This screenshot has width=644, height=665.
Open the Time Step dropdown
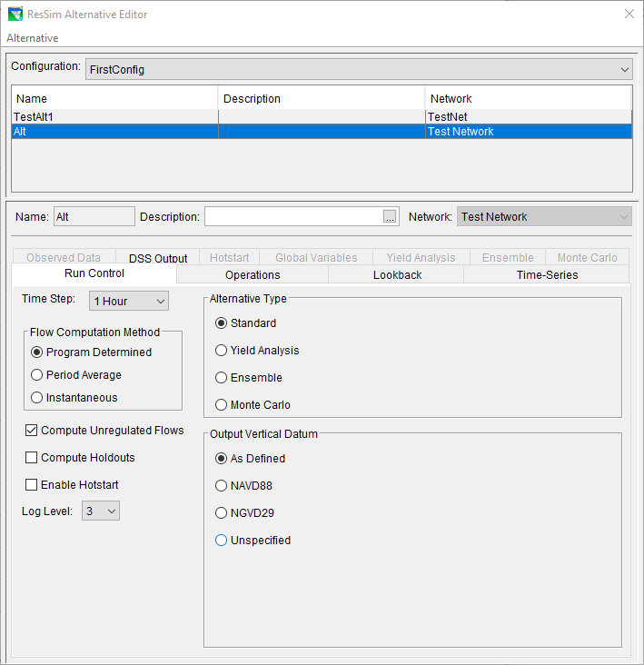[128, 301]
